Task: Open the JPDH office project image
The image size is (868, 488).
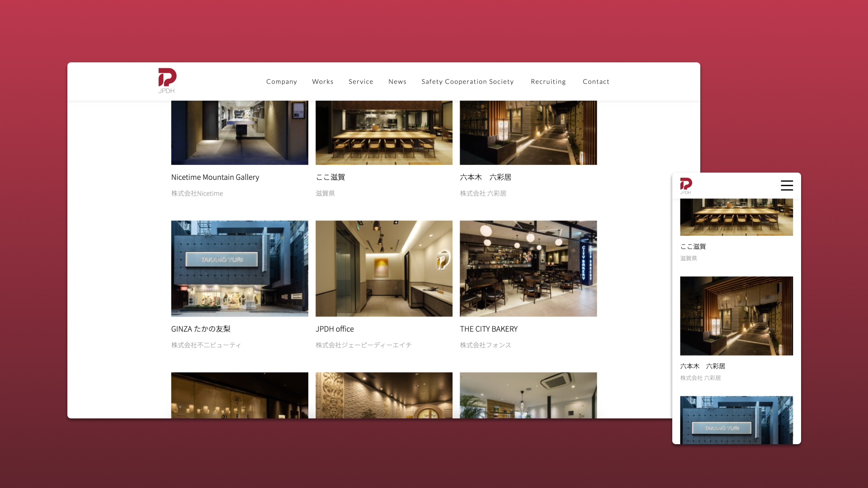Action: click(383, 268)
